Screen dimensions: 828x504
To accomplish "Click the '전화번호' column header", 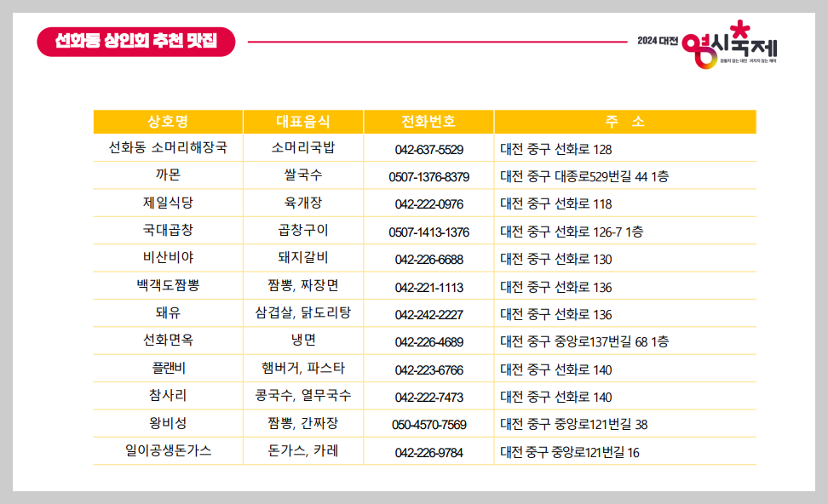I will (x=428, y=122).
